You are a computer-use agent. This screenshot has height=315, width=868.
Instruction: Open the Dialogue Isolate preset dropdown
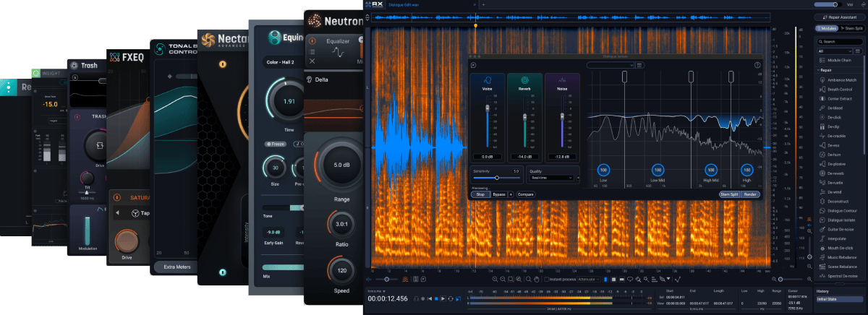(610, 65)
